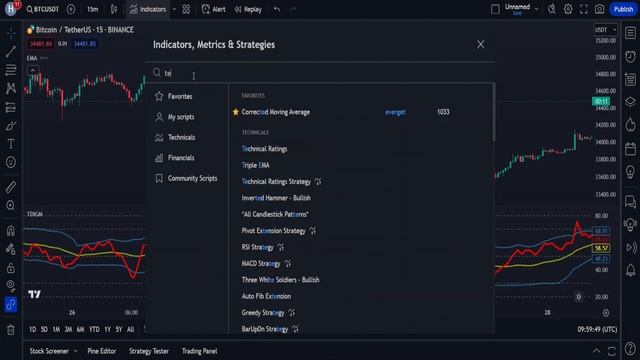Open chart settings gear icon
This screenshot has width=640, height=360.
pyautogui.click(x=568, y=9)
